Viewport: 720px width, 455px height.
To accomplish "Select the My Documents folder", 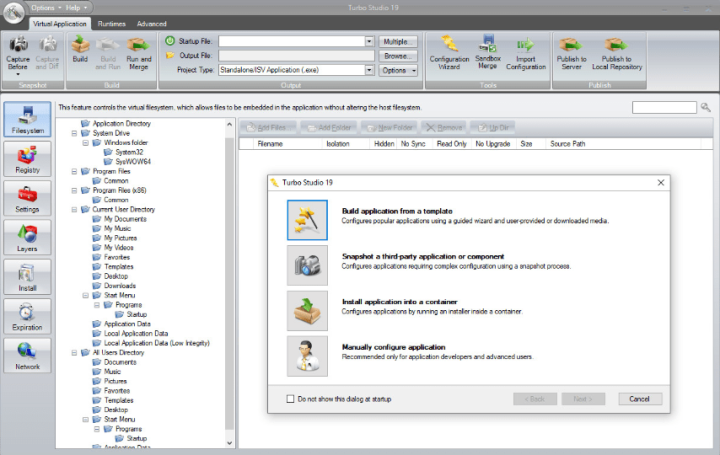I will 119,219.
